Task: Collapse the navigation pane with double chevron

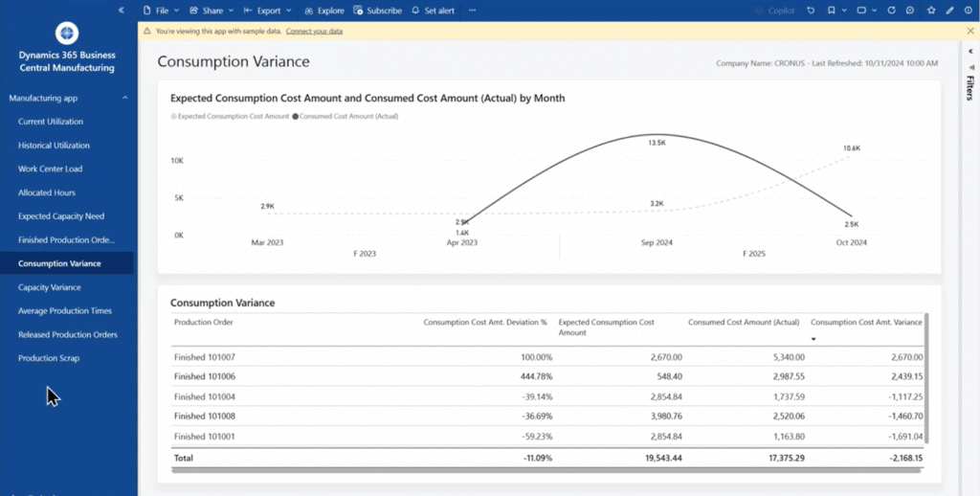Action: (x=121, y=10)
